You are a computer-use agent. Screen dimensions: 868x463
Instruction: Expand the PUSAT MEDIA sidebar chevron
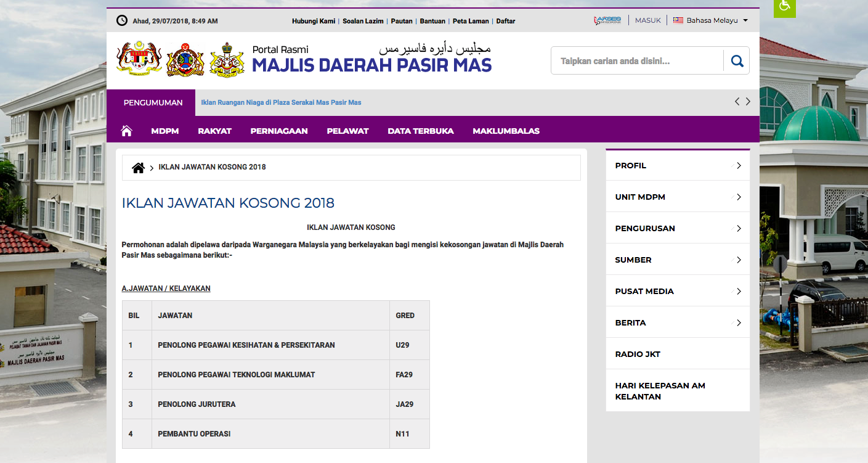pos(739,292)
